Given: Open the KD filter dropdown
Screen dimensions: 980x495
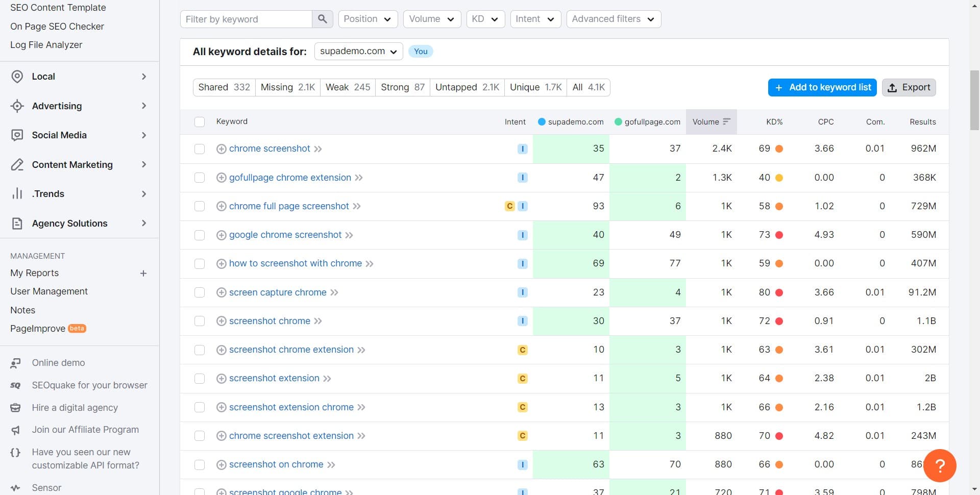Looking at the screenshot, I should click(x=485, y=19).
